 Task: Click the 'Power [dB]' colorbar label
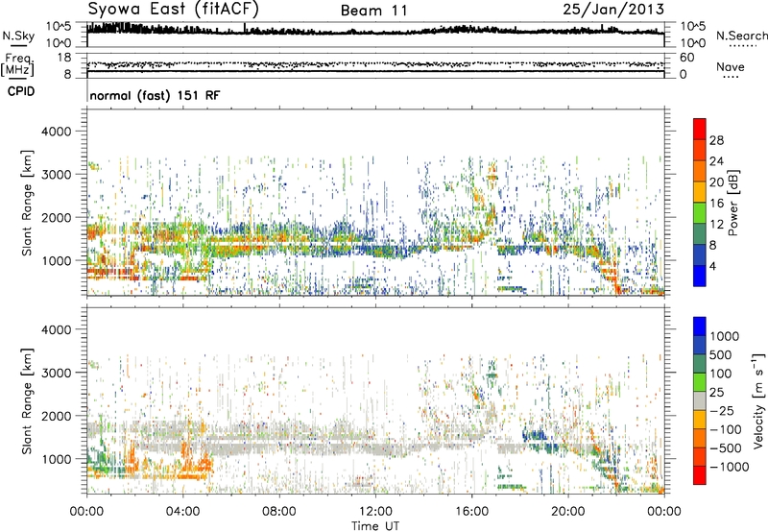pos(733,203)
